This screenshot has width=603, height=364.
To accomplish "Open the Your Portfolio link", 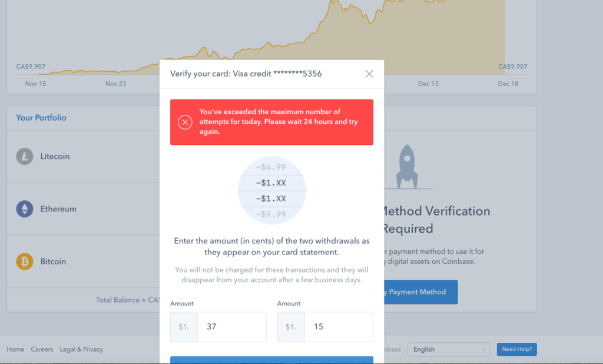I will [41, 118].
